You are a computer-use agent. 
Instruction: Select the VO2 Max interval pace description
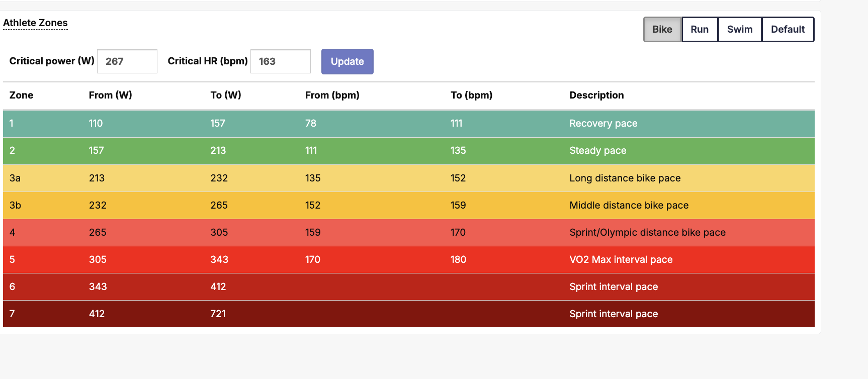click(x=621, y=259)
